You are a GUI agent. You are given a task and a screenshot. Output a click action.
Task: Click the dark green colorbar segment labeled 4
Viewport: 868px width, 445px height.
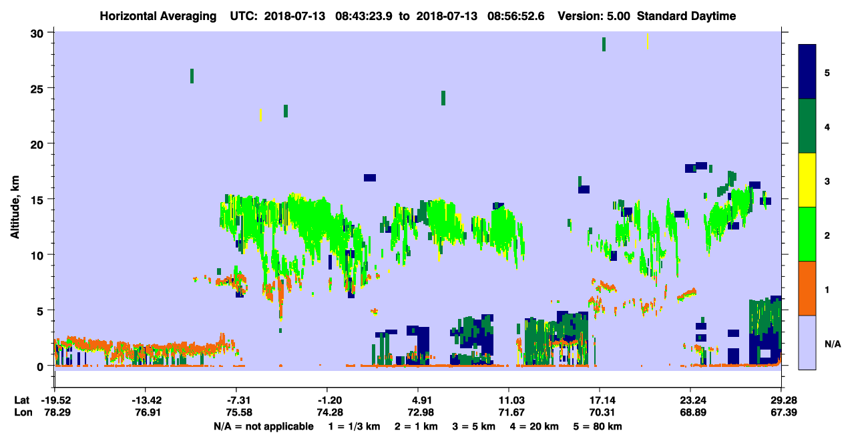[807, 126]
